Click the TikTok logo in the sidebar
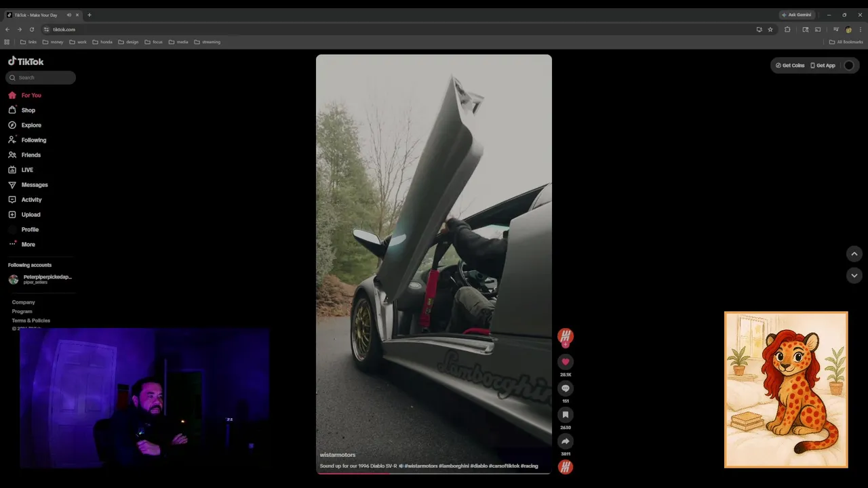The height and width of the screenshot is (488, 868). (26, 61)
